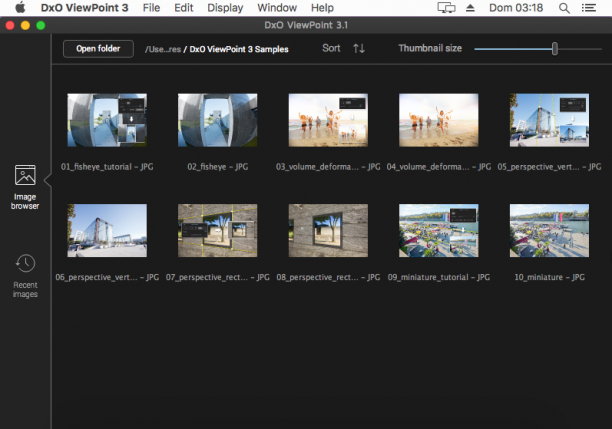This screenshot has height=429, width=612.
Task: Click the Open folder button
Action: (98, 49)
